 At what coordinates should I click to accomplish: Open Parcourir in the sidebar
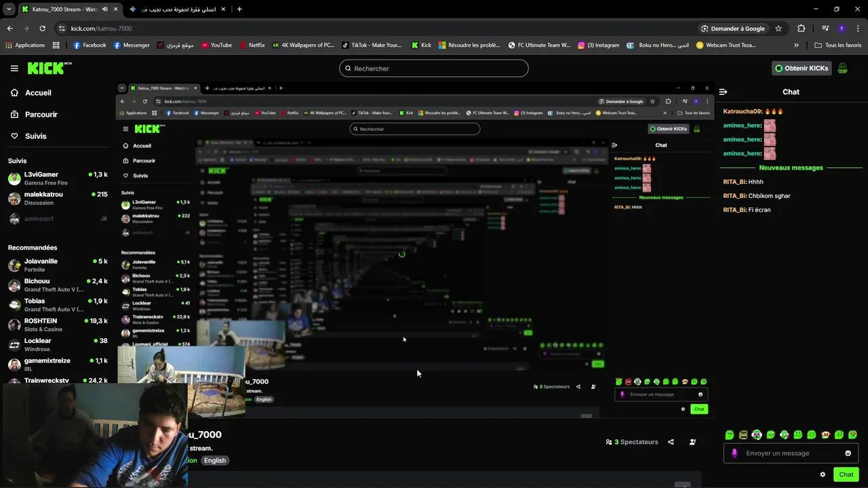[x=34, y=115]
